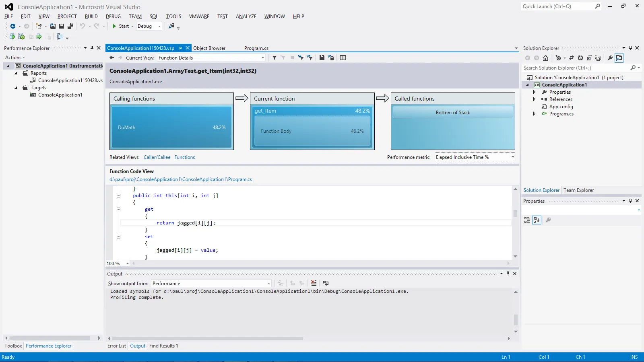Click the Home icon in Solution Explorer

click(x=545, y=58)
